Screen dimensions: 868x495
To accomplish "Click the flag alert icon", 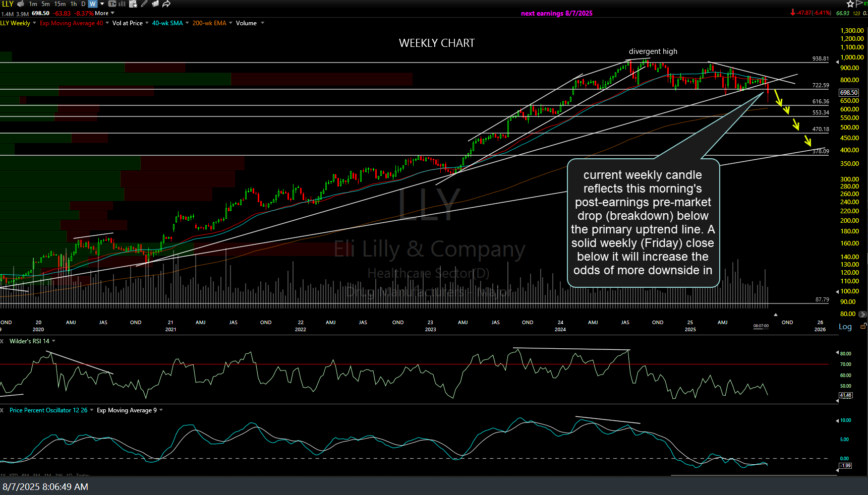I will [859, 4].
